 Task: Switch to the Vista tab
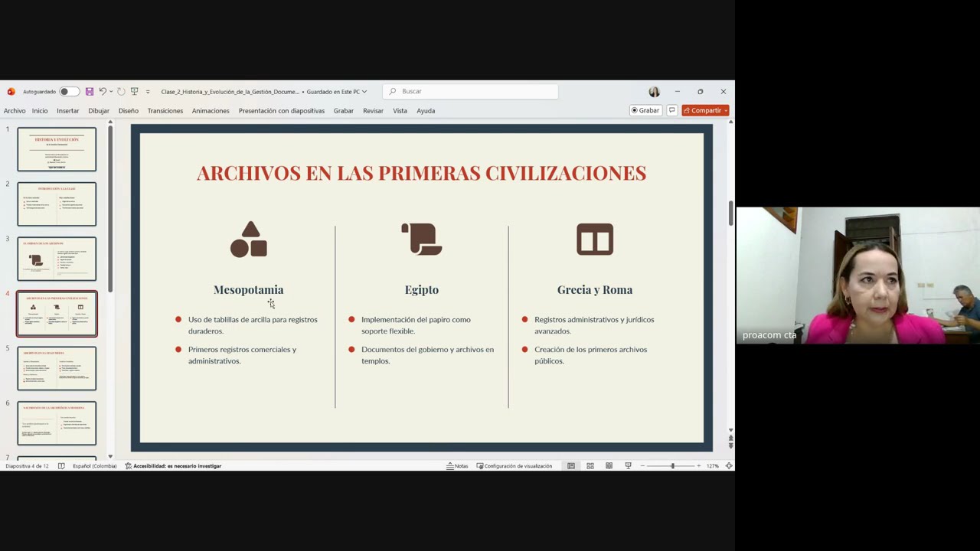click(x=400, y=111)
